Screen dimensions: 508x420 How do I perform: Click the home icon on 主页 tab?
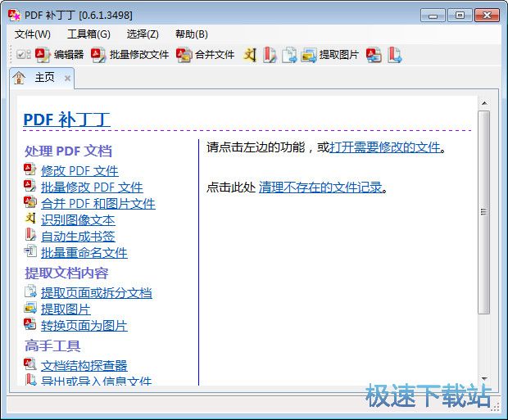click(19, 78)
